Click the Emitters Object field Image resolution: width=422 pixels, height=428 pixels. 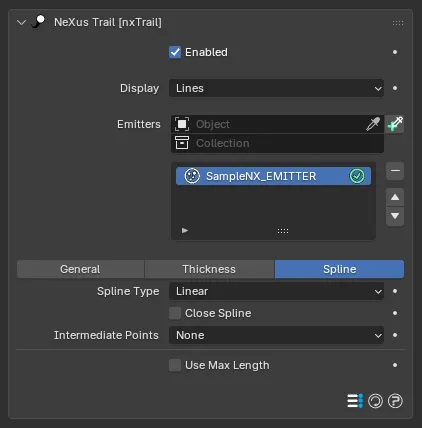tap(277, 124)
